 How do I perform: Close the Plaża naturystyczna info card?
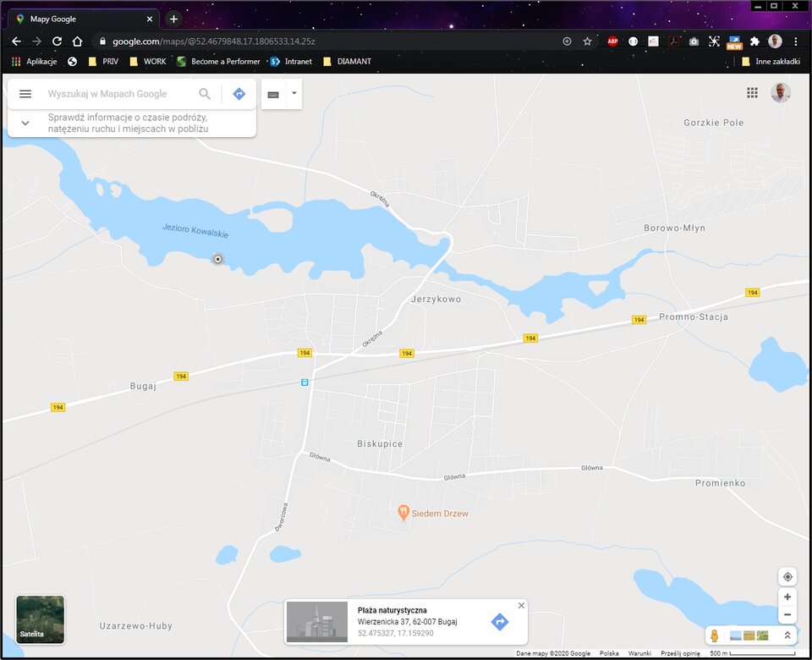521,605
